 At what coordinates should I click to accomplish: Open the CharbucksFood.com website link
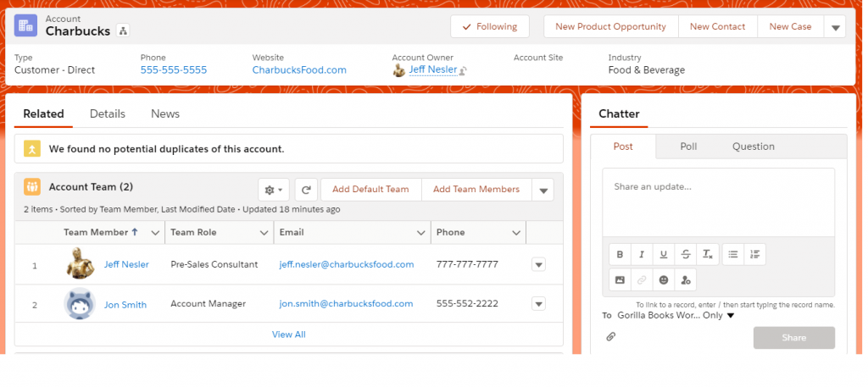click(x=299, y=70)
